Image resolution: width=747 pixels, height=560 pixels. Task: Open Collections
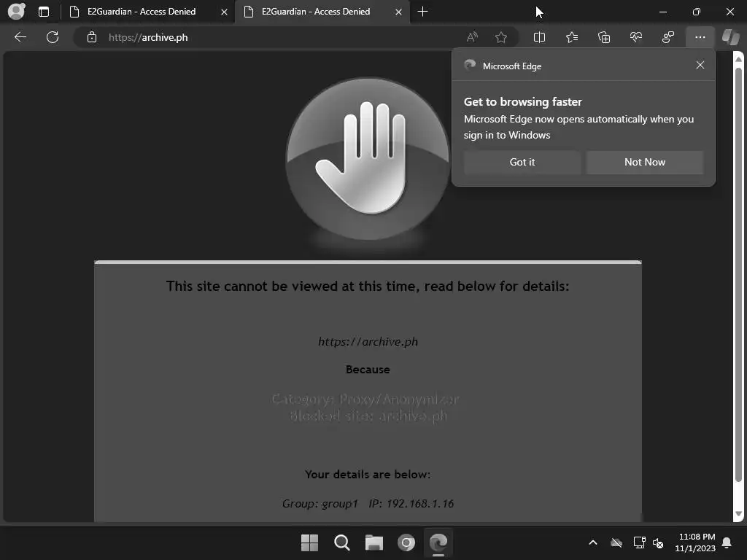(x=603, y=37)
